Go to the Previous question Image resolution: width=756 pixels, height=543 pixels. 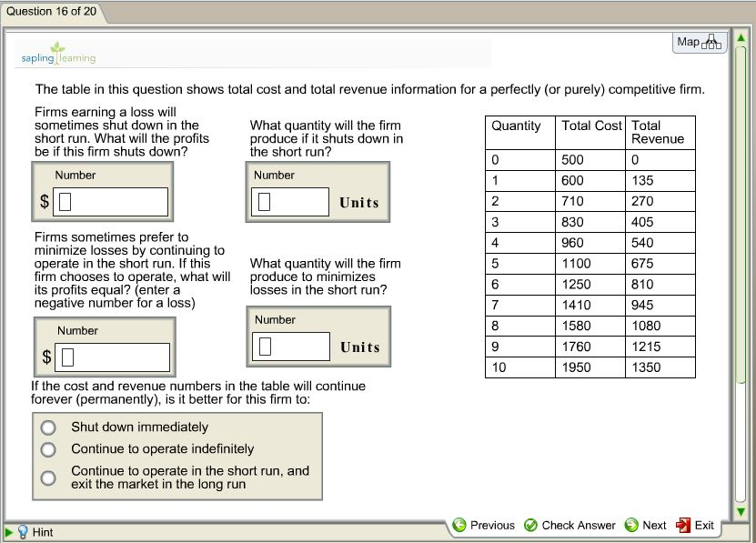click(484, 525)
